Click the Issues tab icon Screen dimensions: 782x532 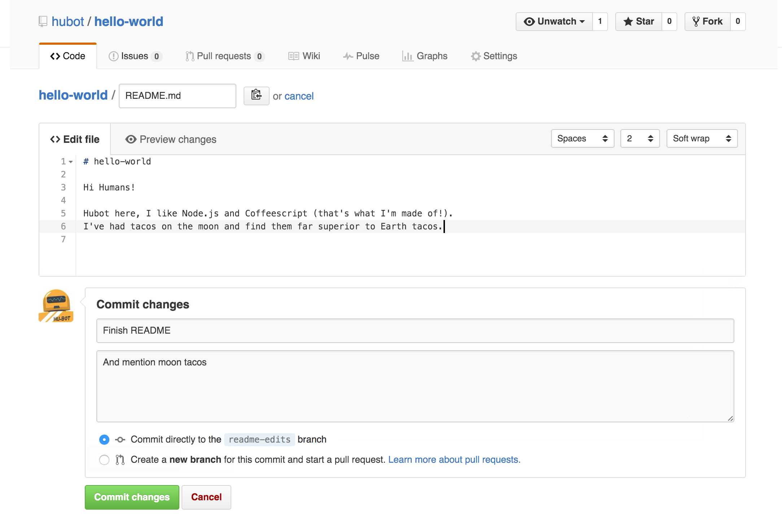[x=112, y=56]
